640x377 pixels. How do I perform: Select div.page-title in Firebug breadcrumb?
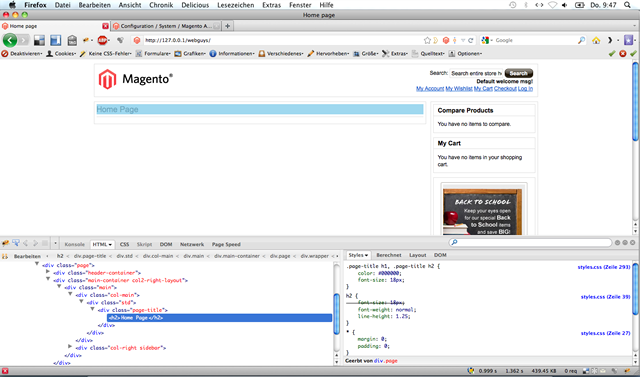[x=90, y=256]
